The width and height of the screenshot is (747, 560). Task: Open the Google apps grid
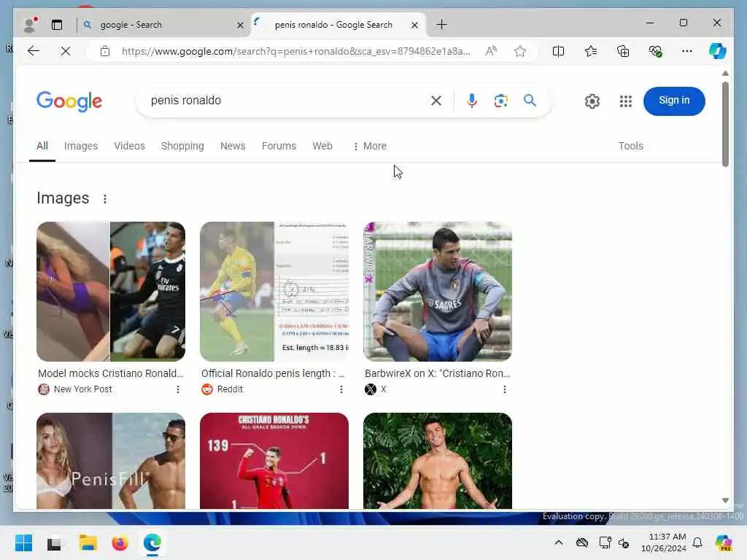pyautogui.click(x=625, y=101)
